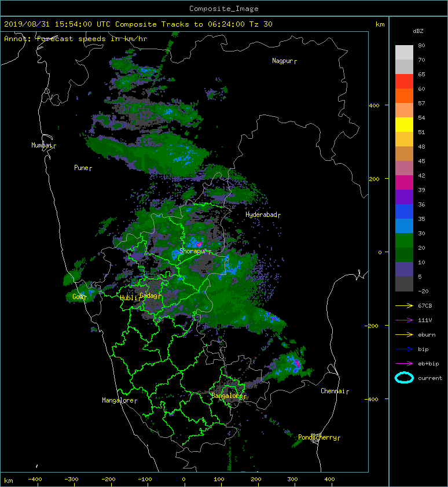Select the Pune city label
The width and height of the screenshot is (448, 487).
coord(81,168)
